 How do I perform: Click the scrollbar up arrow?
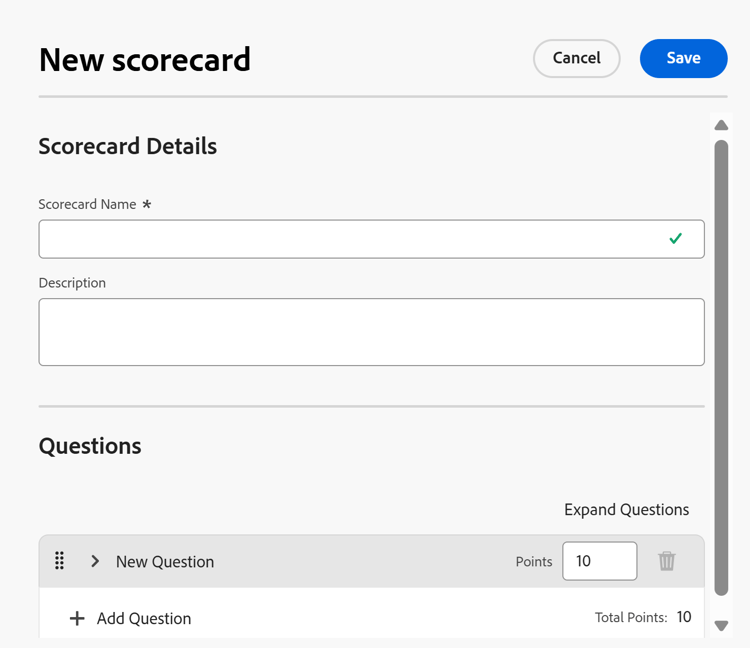(721, 125)
